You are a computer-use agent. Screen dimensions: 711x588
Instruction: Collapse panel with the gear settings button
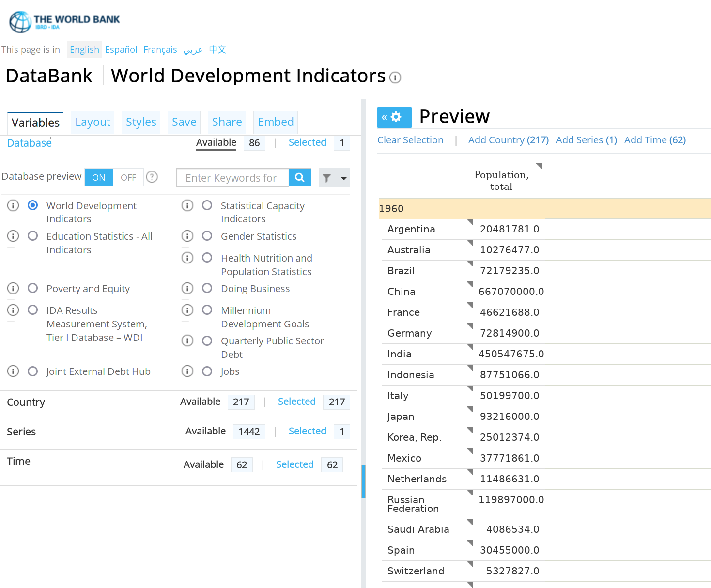pyautogui.click(x=394, y=117)
